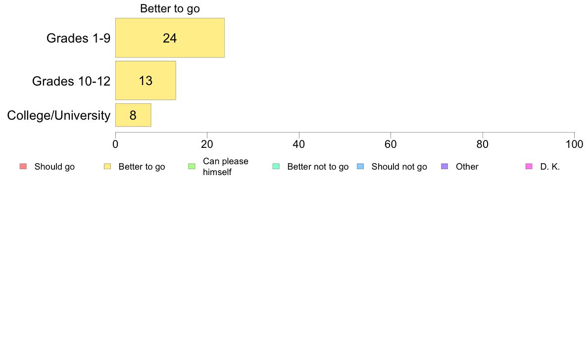This screenshot has width=588, height=364.
Task: Select the Grades 1-9 bar showing 24
Action: tap(170, 38)
